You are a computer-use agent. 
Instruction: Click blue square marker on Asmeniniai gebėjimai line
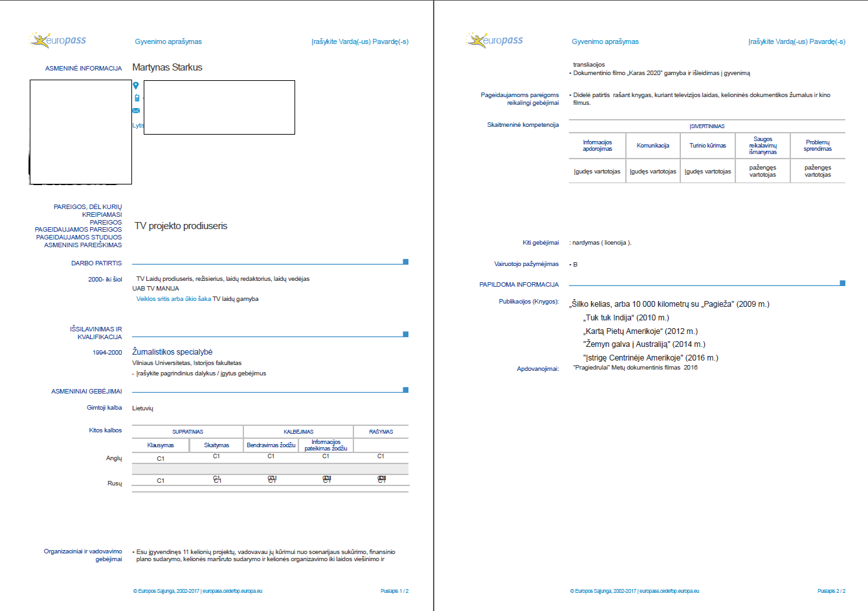click(x=406, y=390)
